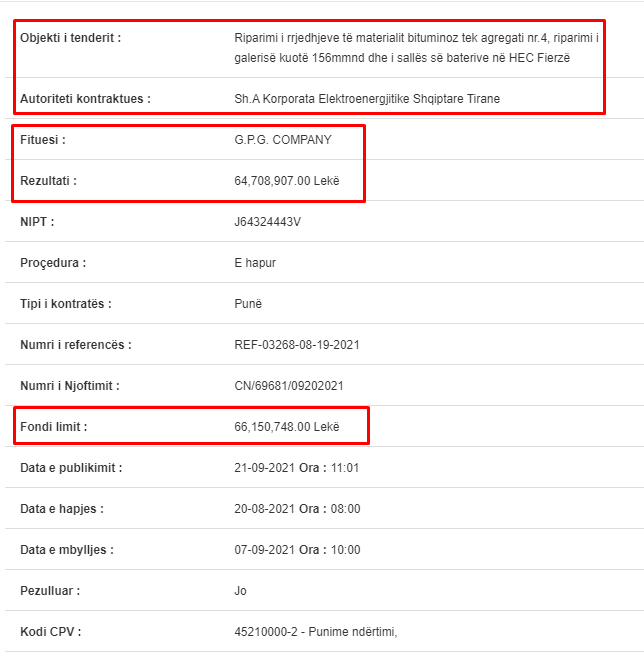644x666 pixels.
Task: Click the Pezulluar value Jo
Action: coord(240,591)
